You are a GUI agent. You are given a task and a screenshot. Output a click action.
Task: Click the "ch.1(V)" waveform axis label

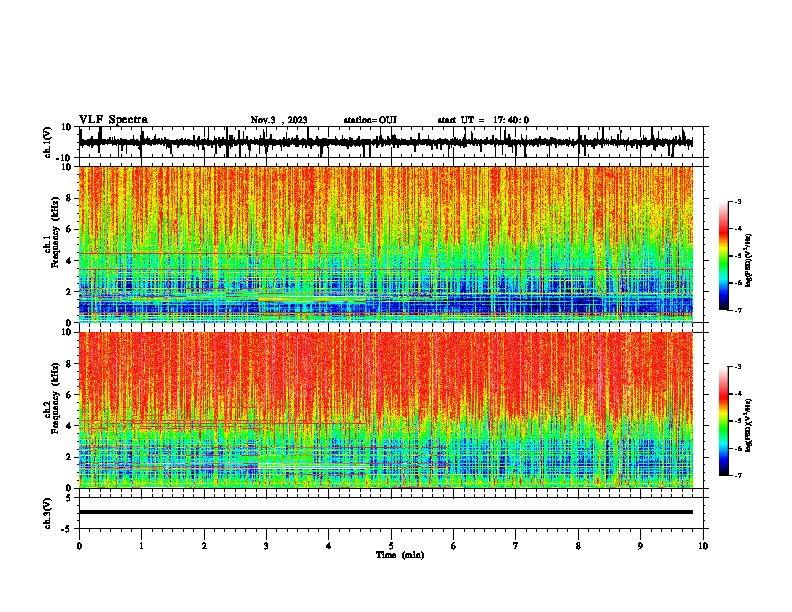tap(48, 142)
